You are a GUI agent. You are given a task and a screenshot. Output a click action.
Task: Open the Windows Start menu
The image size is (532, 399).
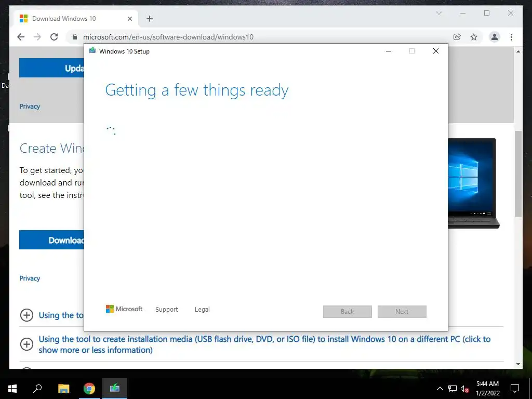pyautogui.click(x=12, y=389)
